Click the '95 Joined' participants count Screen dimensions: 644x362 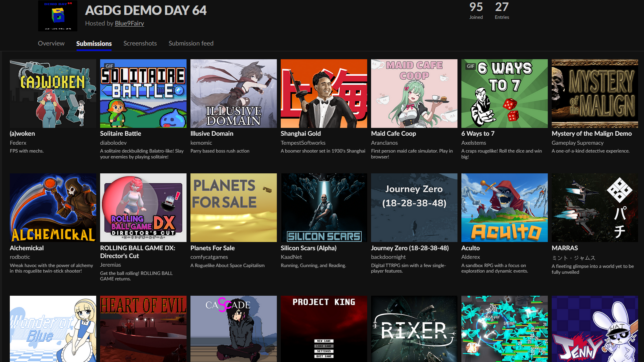pyautogui.click(x=476, y=11)
